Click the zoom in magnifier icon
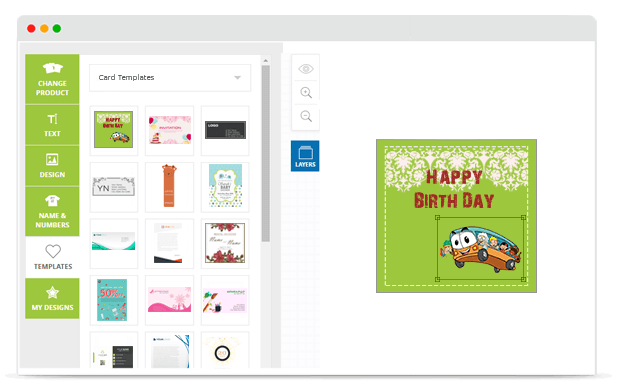Image resolution: width=620 pixels, height=391 pixels. [x=306, y=93]
